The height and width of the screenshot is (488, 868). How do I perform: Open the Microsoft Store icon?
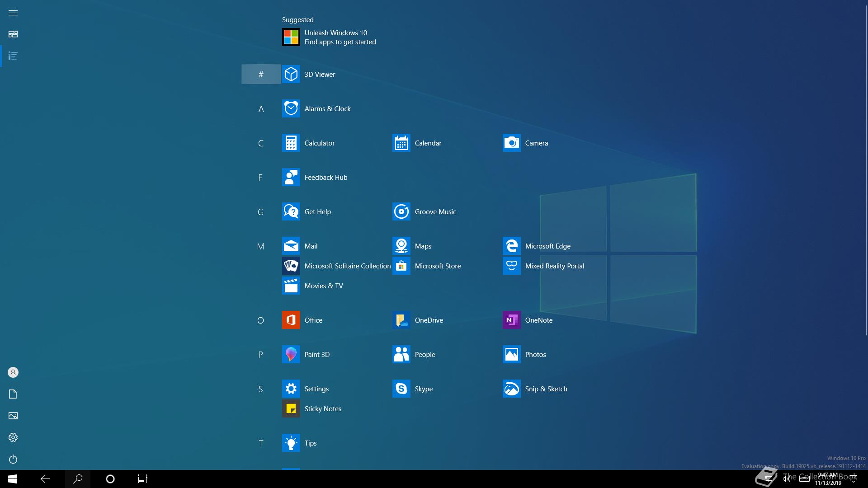tap(401, 266)
